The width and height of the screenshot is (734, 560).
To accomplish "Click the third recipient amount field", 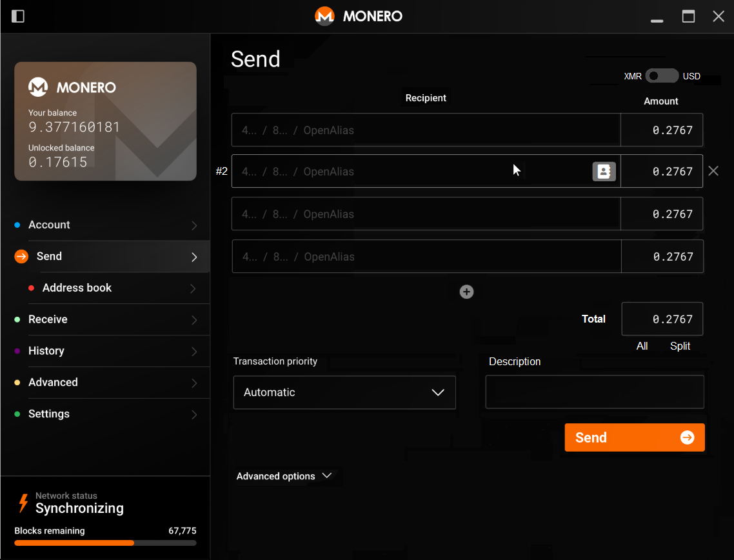I will coord(662,214).
